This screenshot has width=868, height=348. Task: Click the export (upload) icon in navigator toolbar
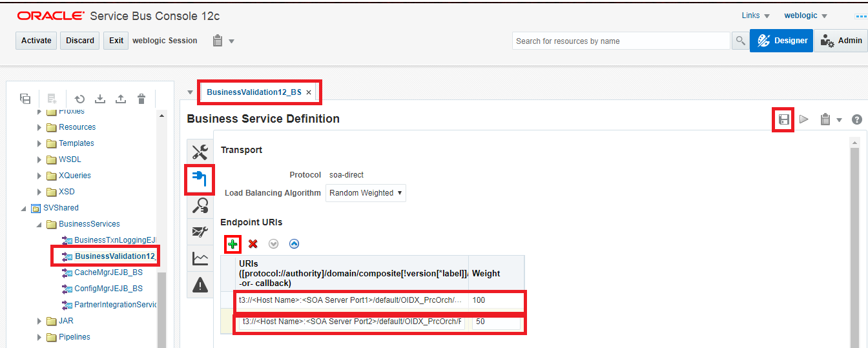pos(121,99)
